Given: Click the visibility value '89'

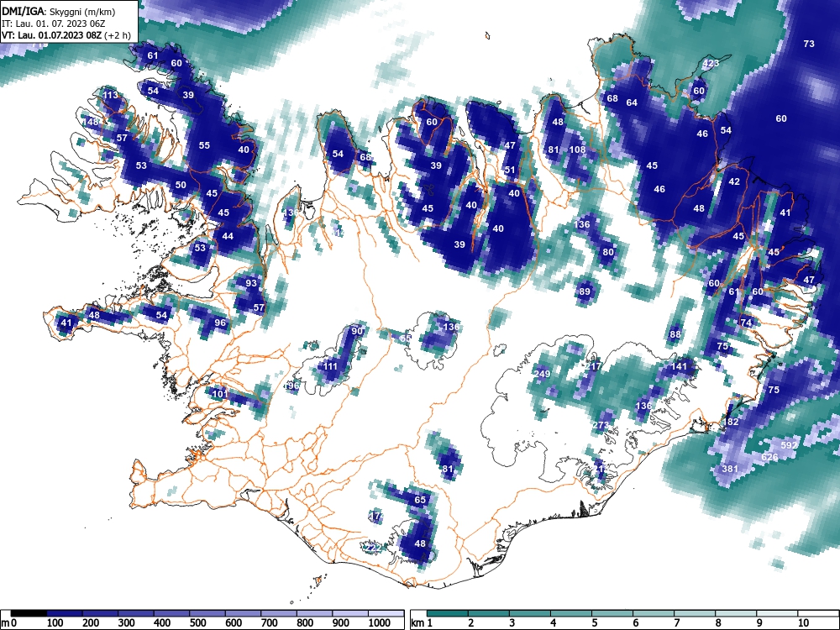Looking at the screenshot, I should tap(585, 292).
